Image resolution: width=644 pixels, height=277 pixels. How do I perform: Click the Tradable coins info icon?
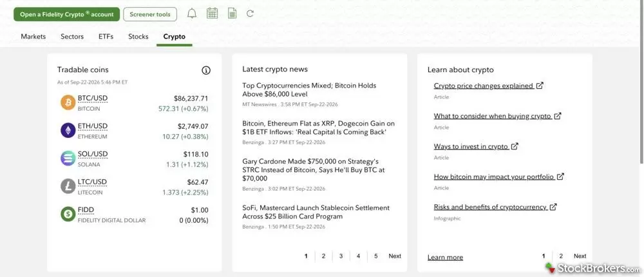tap(206, 70)
